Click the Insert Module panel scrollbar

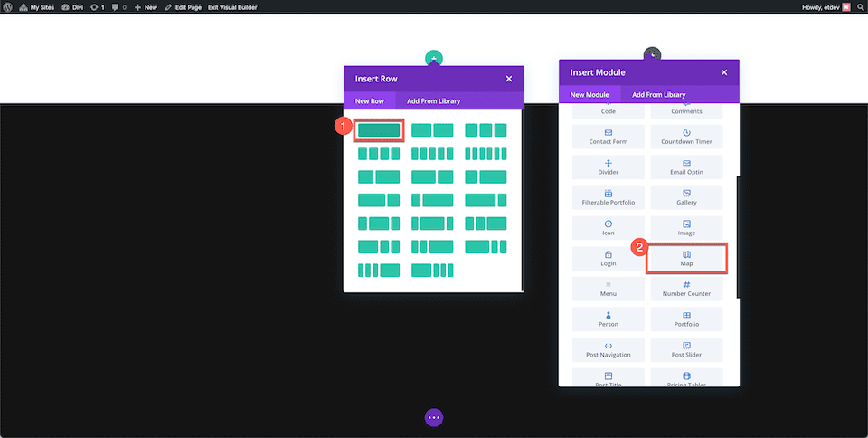pyautogui.click(x=738, y=237)
